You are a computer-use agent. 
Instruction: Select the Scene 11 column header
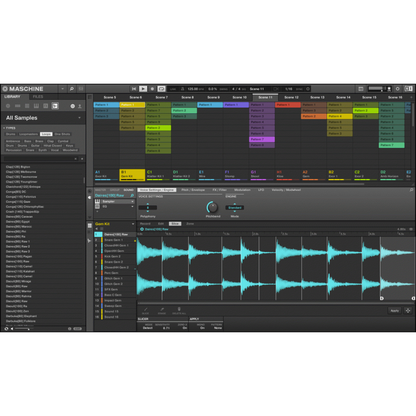(266, 97)
